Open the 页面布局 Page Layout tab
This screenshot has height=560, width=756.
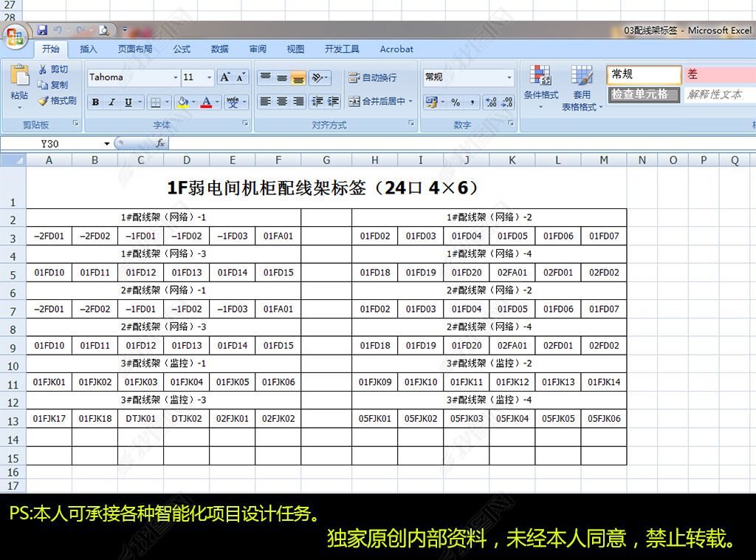click(135, 49)
